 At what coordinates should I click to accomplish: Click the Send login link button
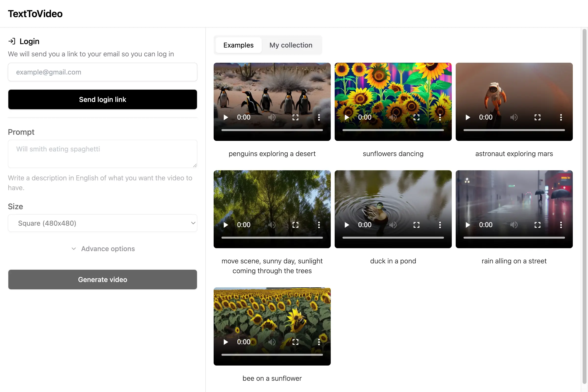[102, 99]
